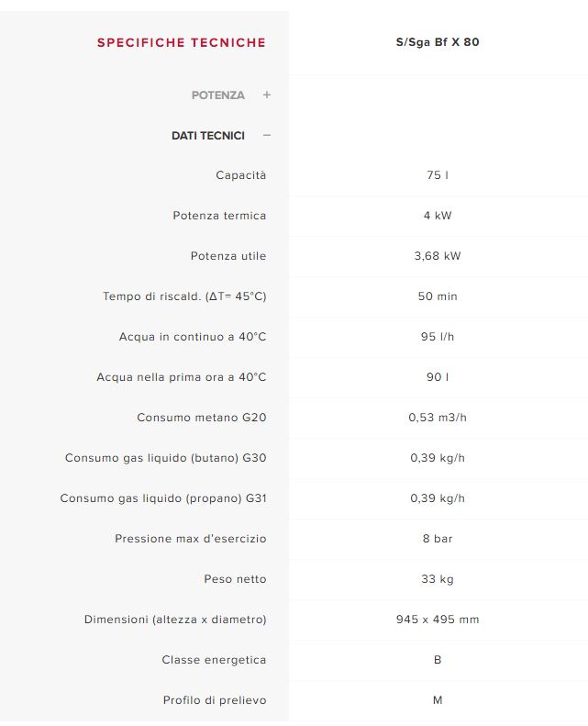
Task: Select the 50 min heating time value
Action: pos(438,296)
